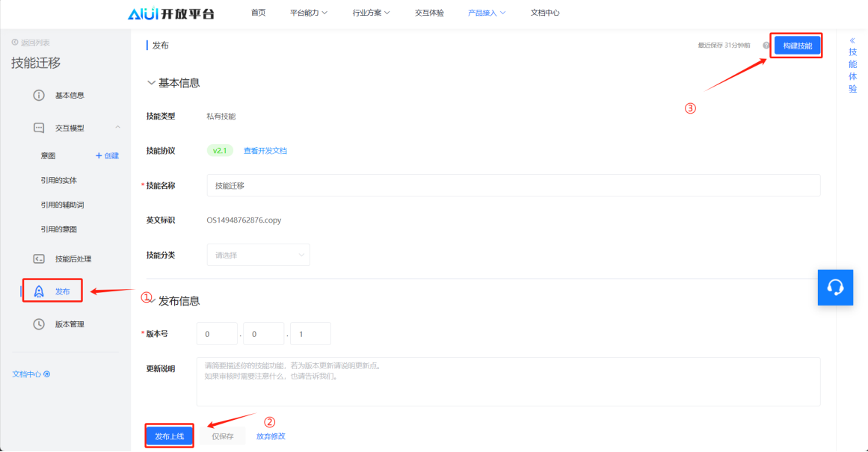Screen dimensions: 868x452
Task: Click the 构建技能 button
Action: tap(797, 46)
